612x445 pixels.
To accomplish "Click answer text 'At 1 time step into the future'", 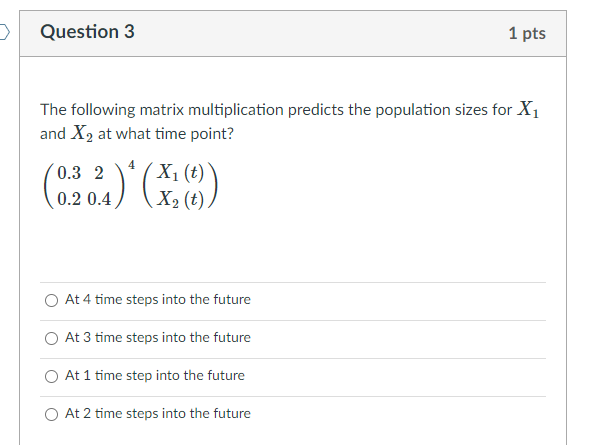I will click(155, 376).
